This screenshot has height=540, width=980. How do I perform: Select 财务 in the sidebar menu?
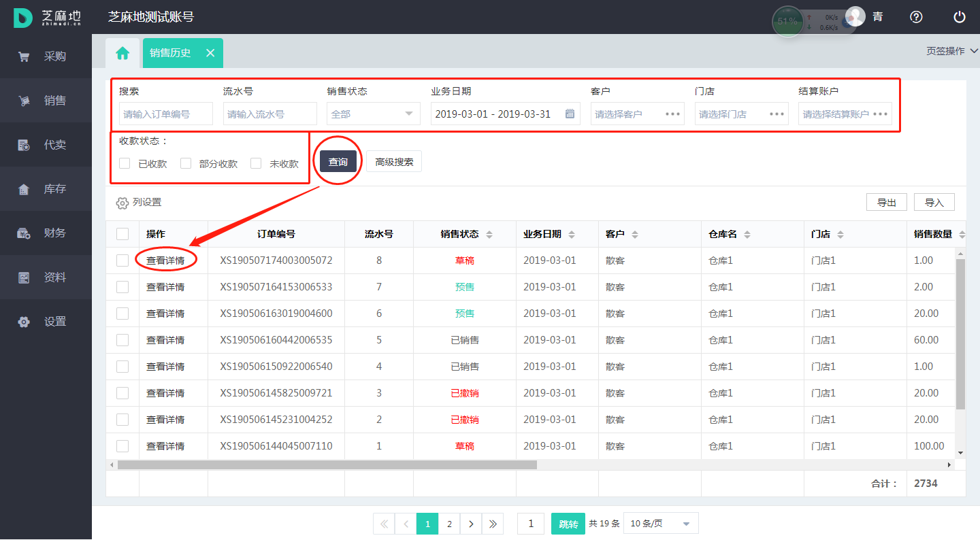click(x=46, y=233)
